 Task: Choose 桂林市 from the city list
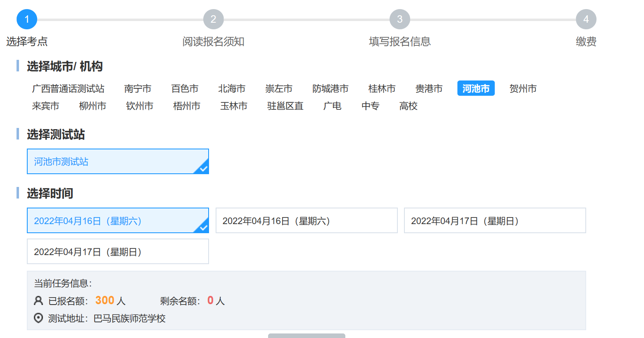coord(382,89)
